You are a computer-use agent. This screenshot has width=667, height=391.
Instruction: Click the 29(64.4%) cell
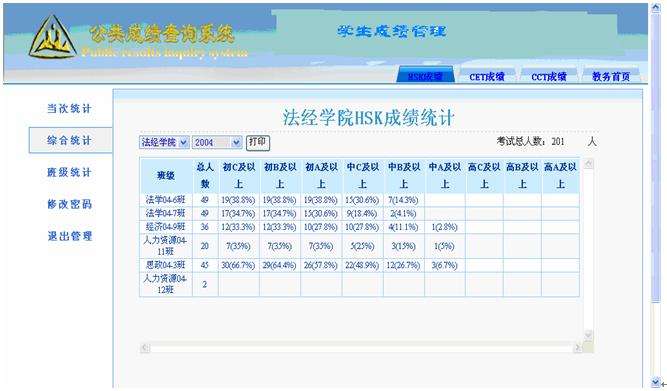point(279,265)
